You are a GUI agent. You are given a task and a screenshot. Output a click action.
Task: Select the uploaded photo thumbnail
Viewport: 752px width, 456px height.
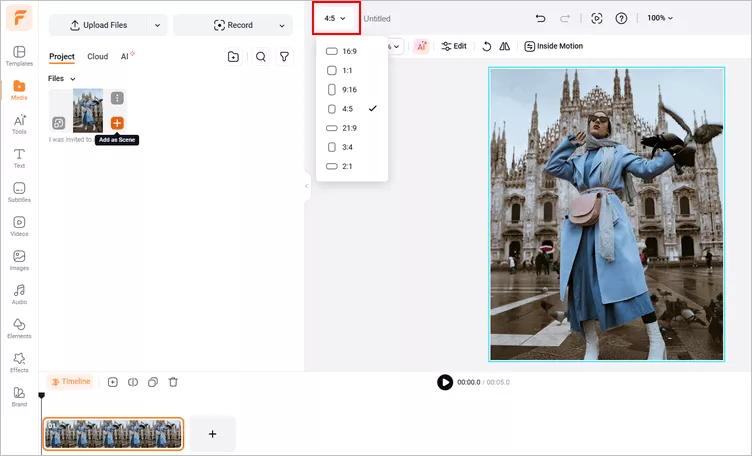click(88, 110)
